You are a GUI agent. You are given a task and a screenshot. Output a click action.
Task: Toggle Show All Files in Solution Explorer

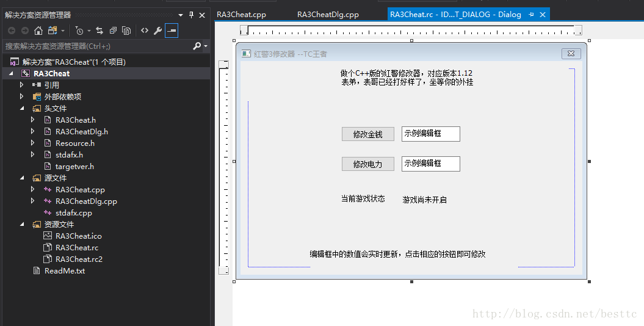coord(126,31)
